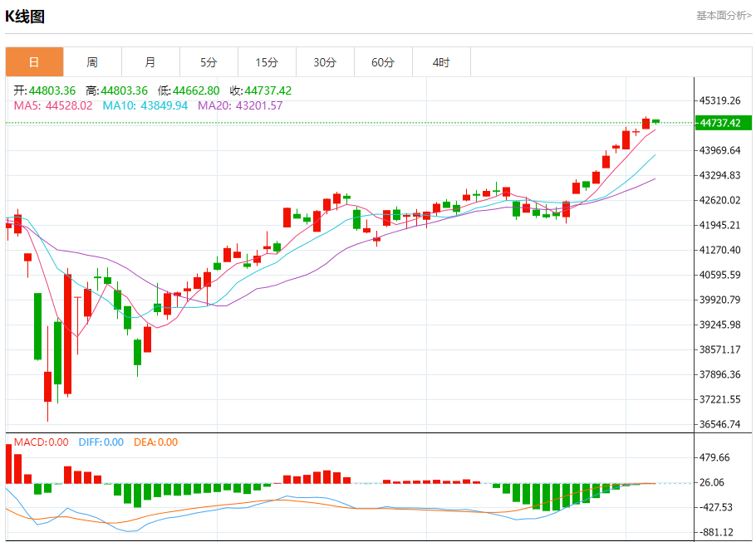Click the 39920.79 price axis label
Screen dimensions: 756x542
click(x=719, y=300)
